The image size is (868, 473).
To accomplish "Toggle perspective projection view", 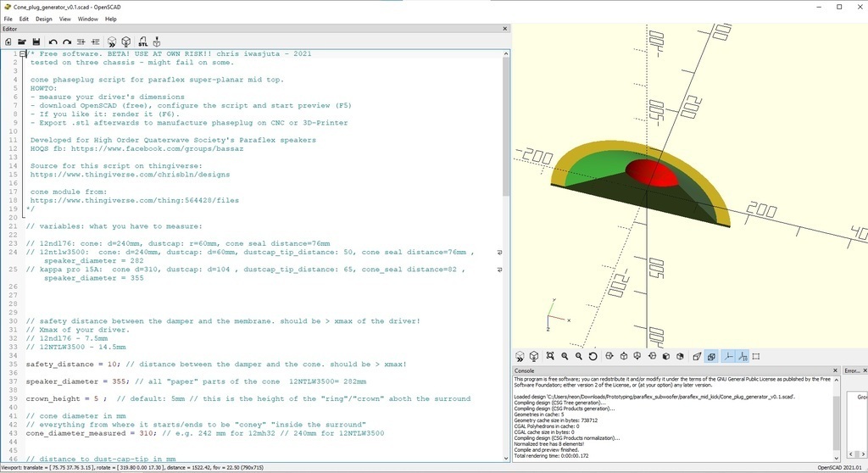I will (x=697, y=357).
